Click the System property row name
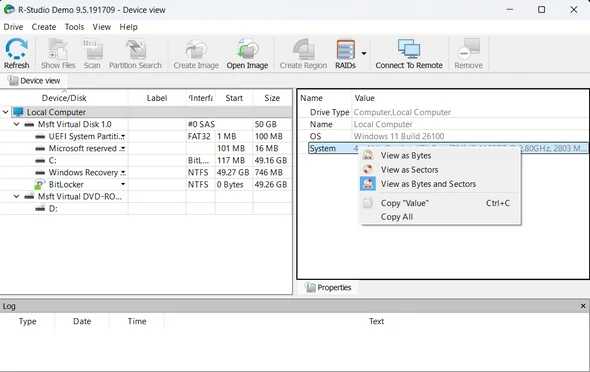Viewport: 590px width, 372px height. click(322, 149)
